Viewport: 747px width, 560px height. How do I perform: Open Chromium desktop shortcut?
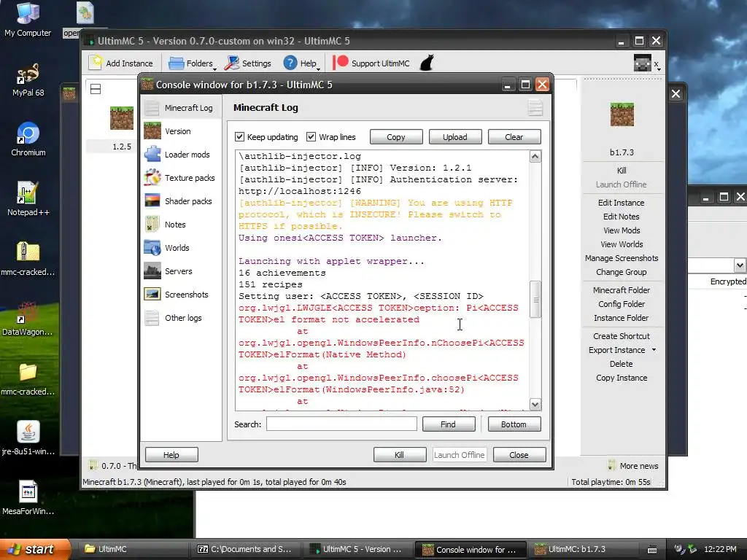click(x=28, y=133)
